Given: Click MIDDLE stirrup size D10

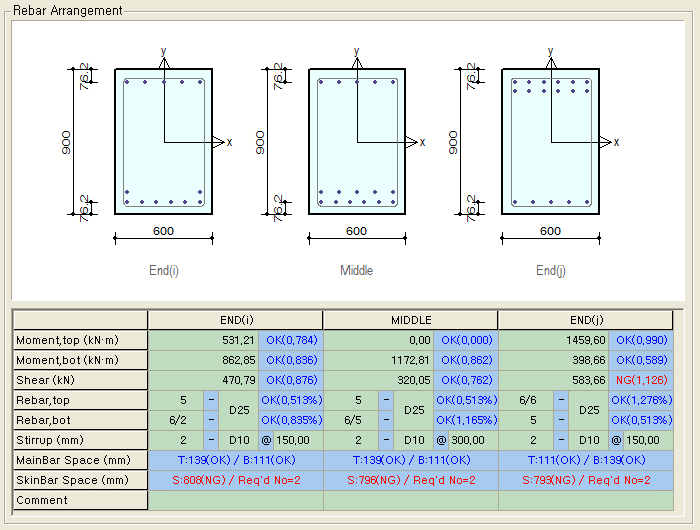Looking at the screenshot, I should (x=414, y=440).
